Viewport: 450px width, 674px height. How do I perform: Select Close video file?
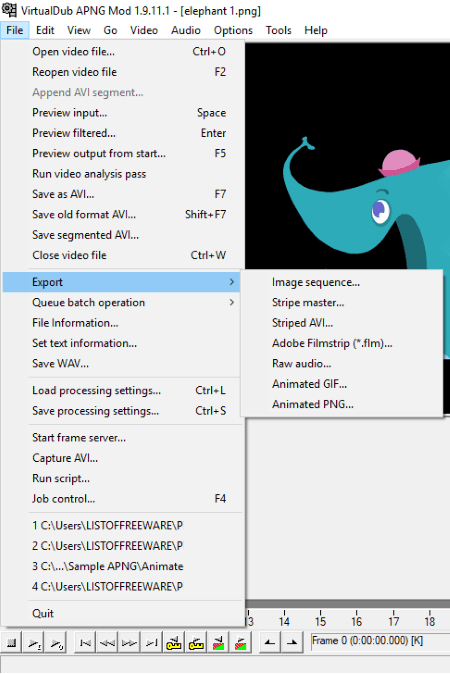[123, 255]
